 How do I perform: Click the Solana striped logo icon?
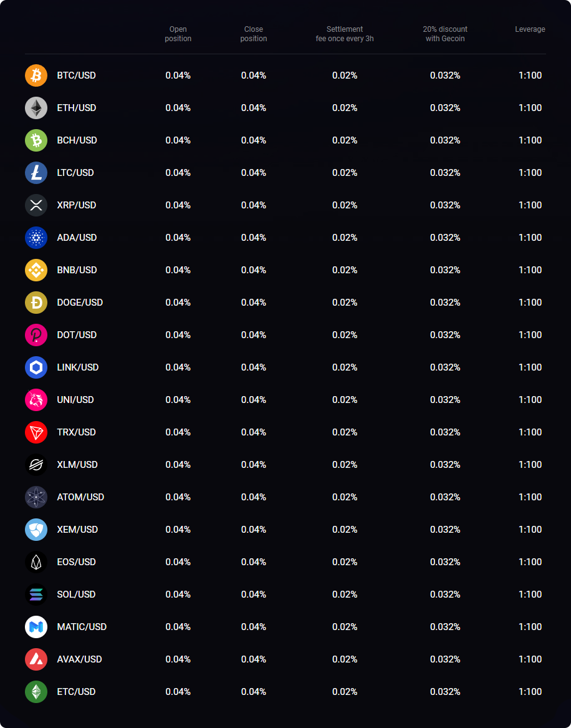point(36,595)
